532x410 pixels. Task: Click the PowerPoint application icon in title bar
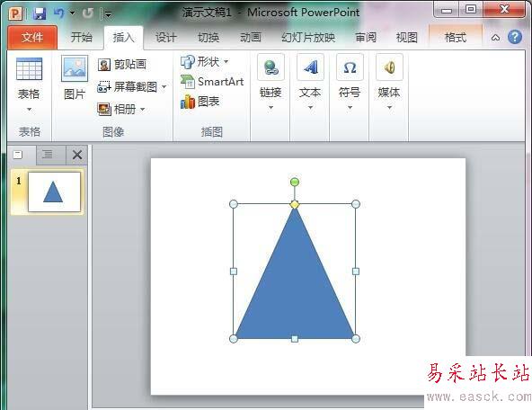pyautogui.click(x=15, y=13)
